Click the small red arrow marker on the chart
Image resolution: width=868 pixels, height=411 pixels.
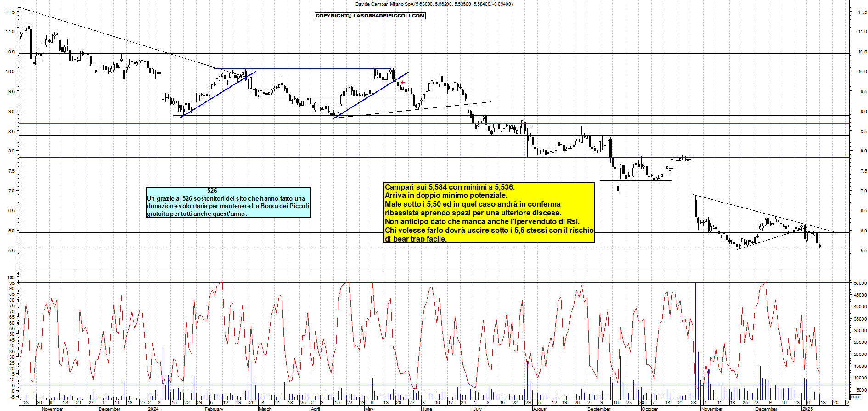click(x=403, y=83)
